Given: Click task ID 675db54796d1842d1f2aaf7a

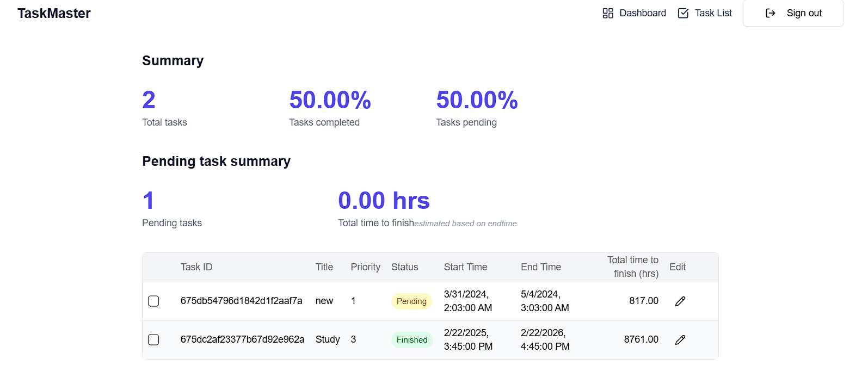Looking at the screenshot, I should click(241, 301).
